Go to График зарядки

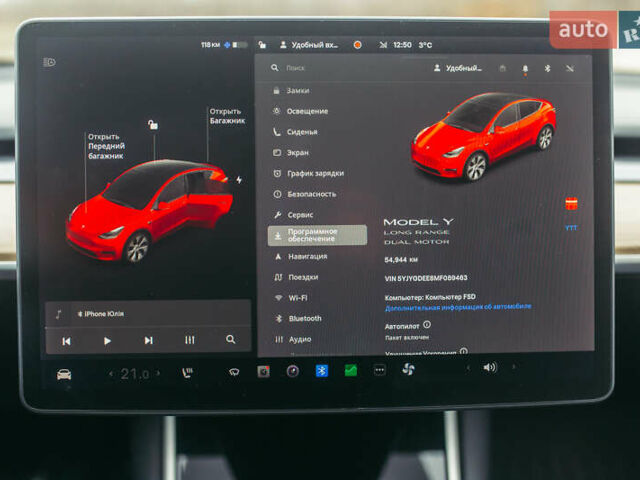pos(309,173)
